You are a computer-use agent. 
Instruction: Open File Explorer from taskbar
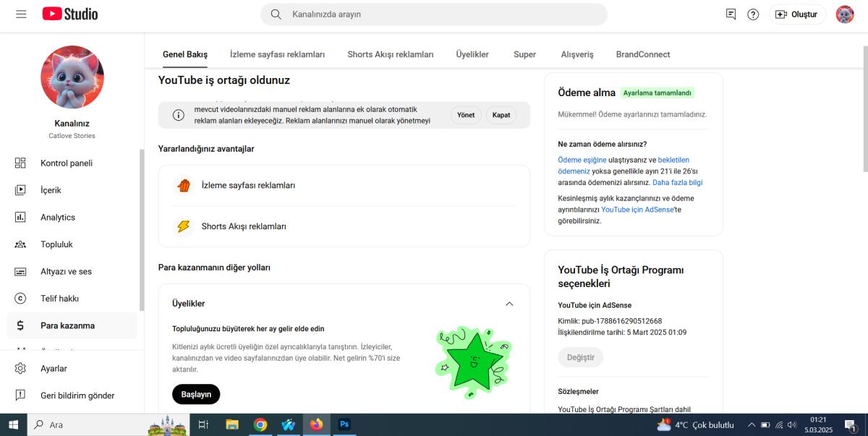(x=232, y=424)
